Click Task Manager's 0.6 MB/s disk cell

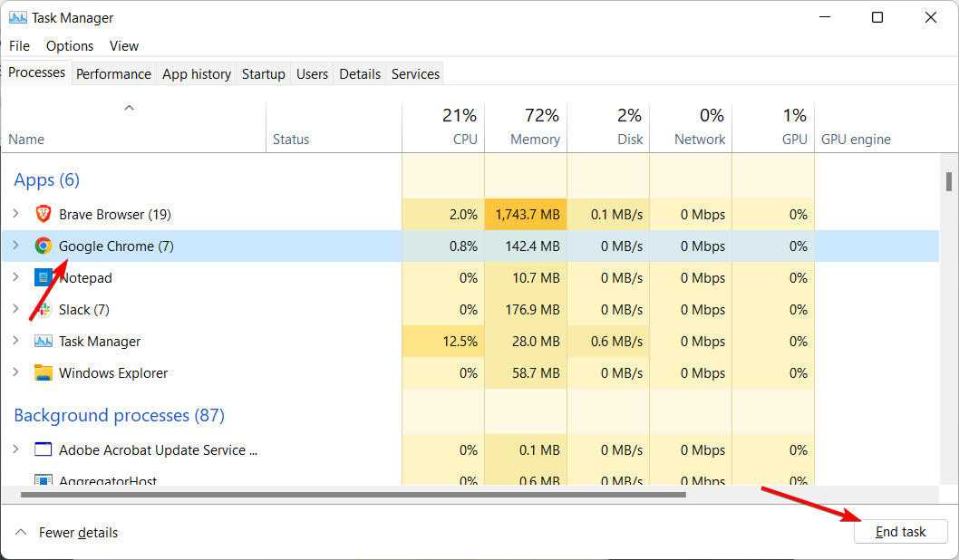[608, 341]
